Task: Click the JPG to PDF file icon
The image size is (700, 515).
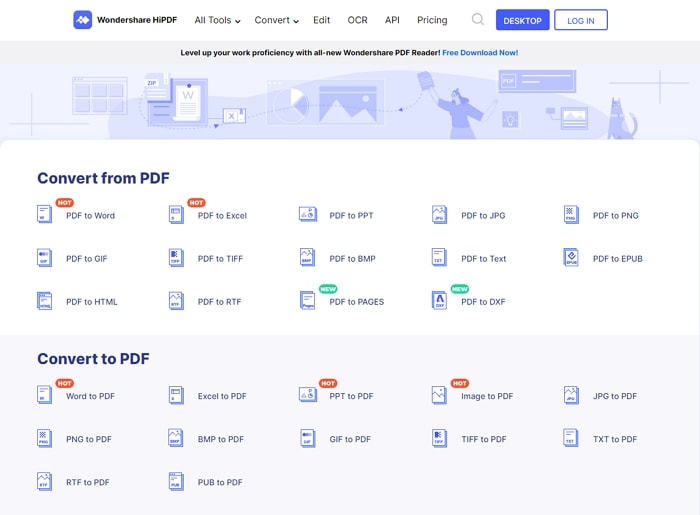Action: point(571,395)
